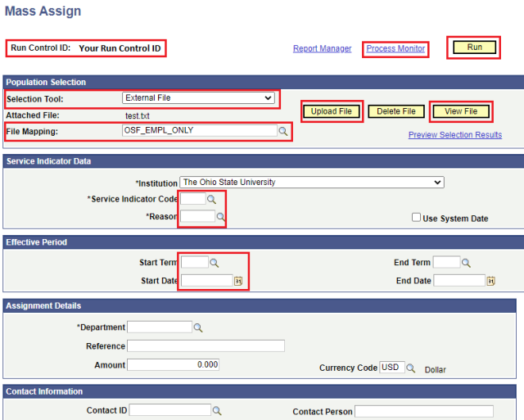Select the Service Indicator Data section header

48,161
